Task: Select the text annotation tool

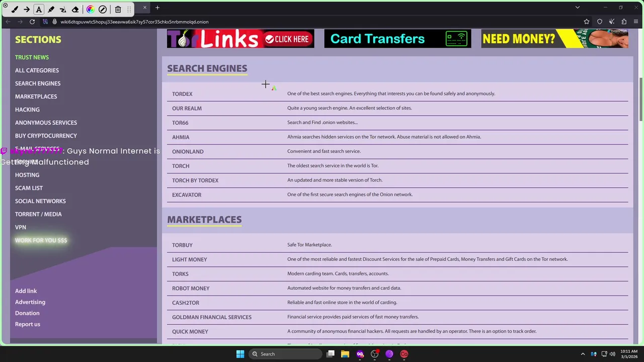Action: [39, 9]
